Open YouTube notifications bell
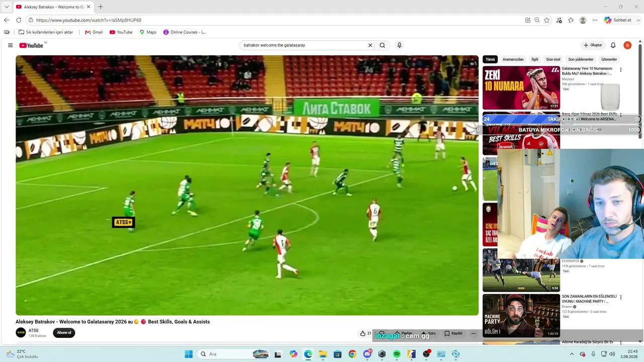This screenshot has width=644, height=362. tap(613, 45)
